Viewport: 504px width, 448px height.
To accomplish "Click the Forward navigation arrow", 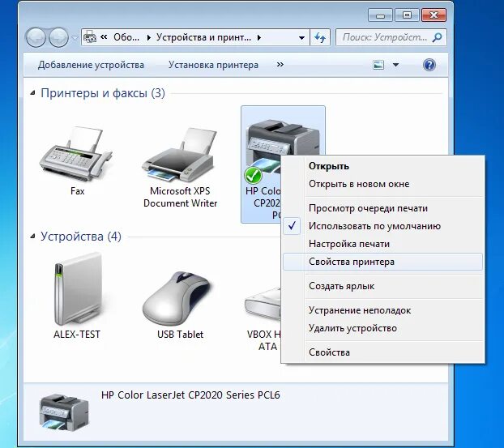I will (x=58, y=37).
